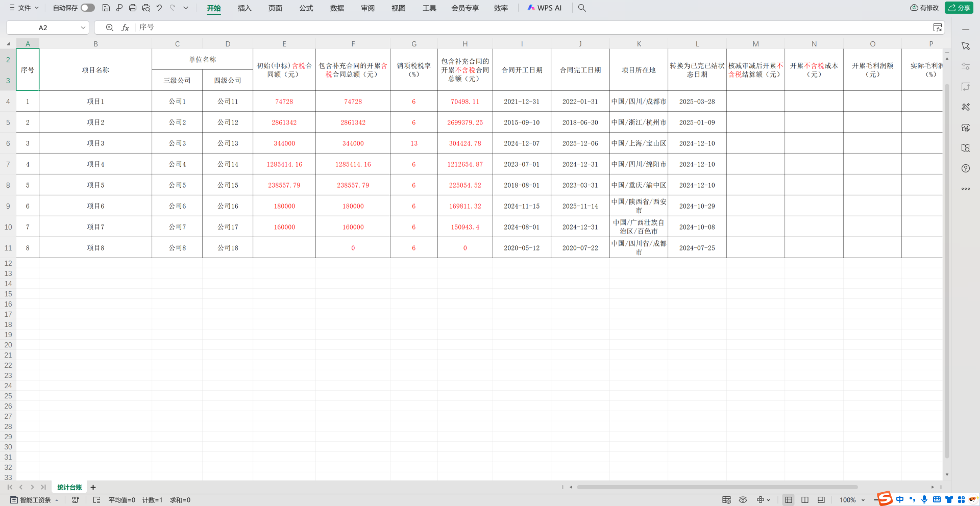This screenshot has height=506, width=980.
Task: Select the 统计台账 sheet tab
Action: pos(69,487)
